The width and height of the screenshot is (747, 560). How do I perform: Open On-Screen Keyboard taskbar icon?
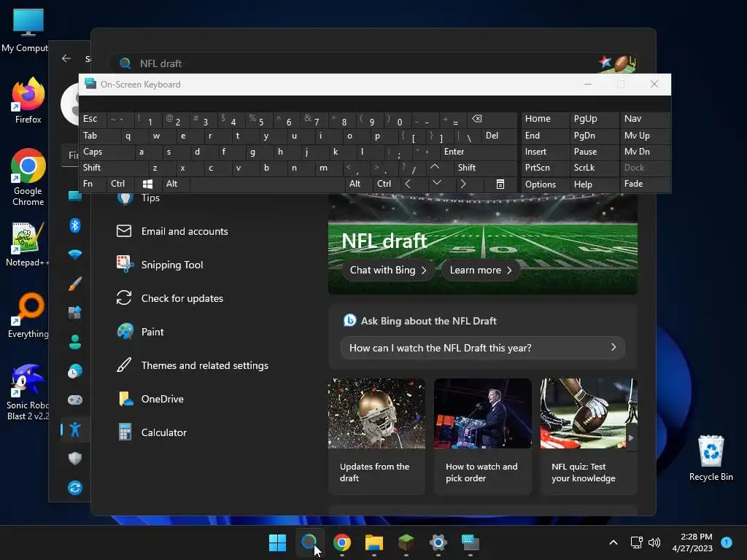(x=471, y=542)
